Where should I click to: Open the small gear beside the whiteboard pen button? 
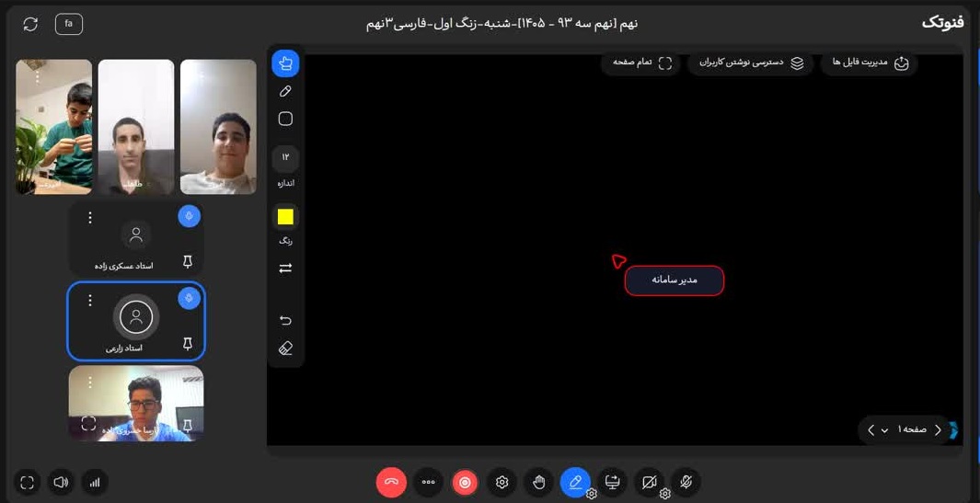click(592, 494)
